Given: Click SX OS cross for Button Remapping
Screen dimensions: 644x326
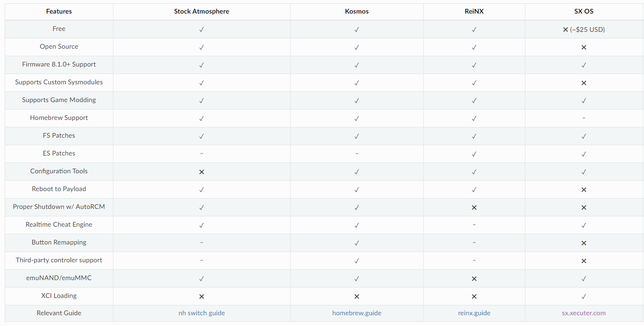Looking at the screenshot, I should pos(584,243).
